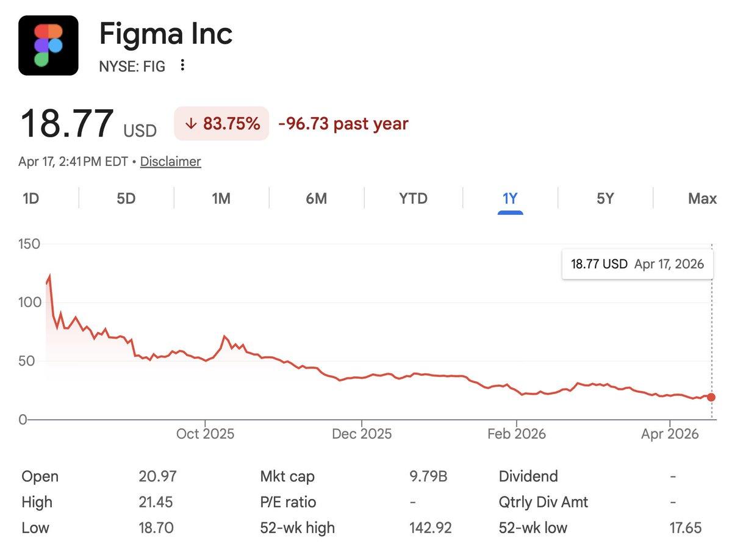This screenshot has width=732, height=560.
Task: Switch to the 1D range tab
Action: (30, 198)
